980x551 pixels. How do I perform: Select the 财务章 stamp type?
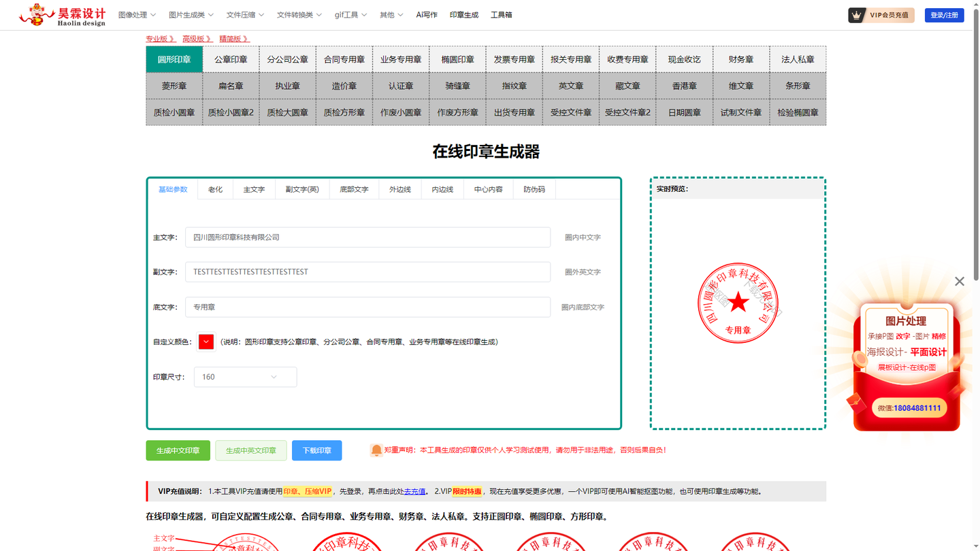tap(741, 59)
